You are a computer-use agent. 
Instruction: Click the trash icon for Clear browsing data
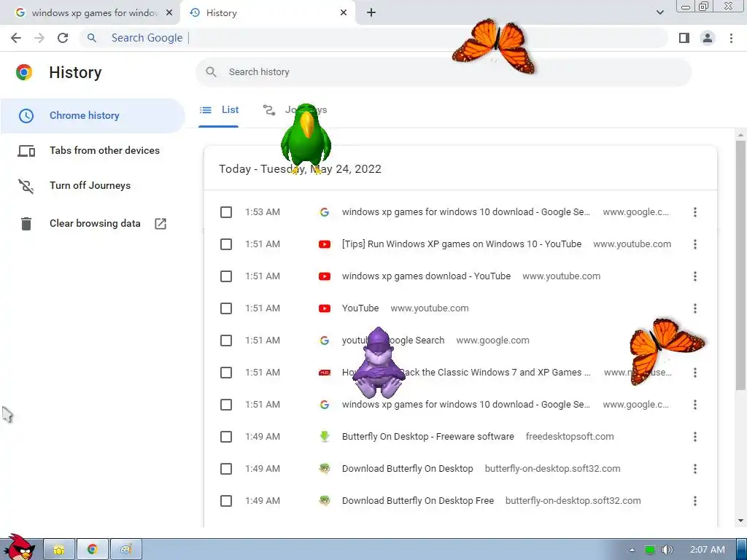pyautogui.click(x=26, y=224)
